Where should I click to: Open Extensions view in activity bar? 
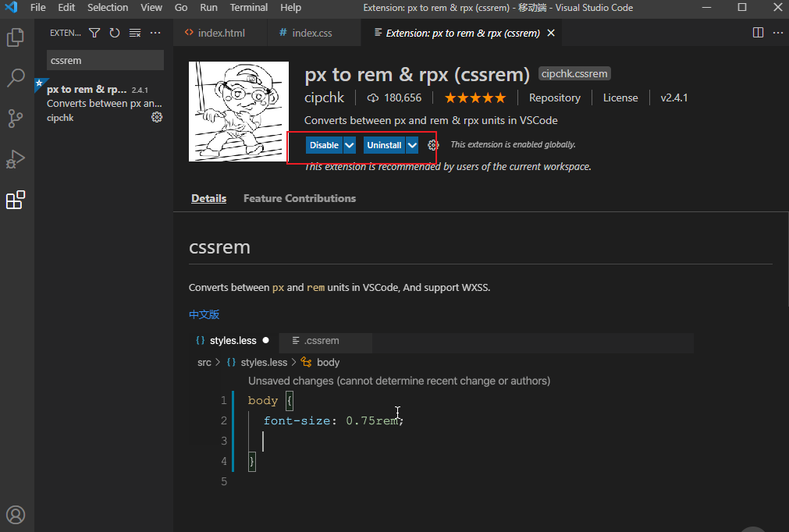[16, 200]
